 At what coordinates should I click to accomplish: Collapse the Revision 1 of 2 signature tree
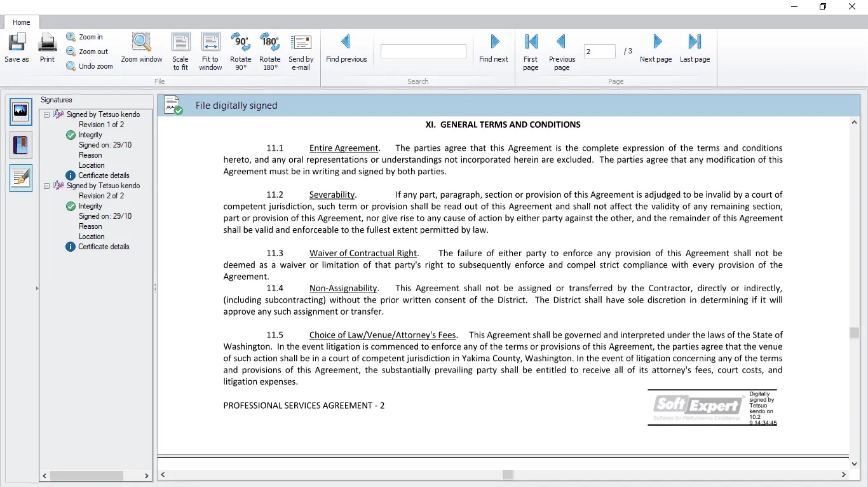(x=46, y=114)
